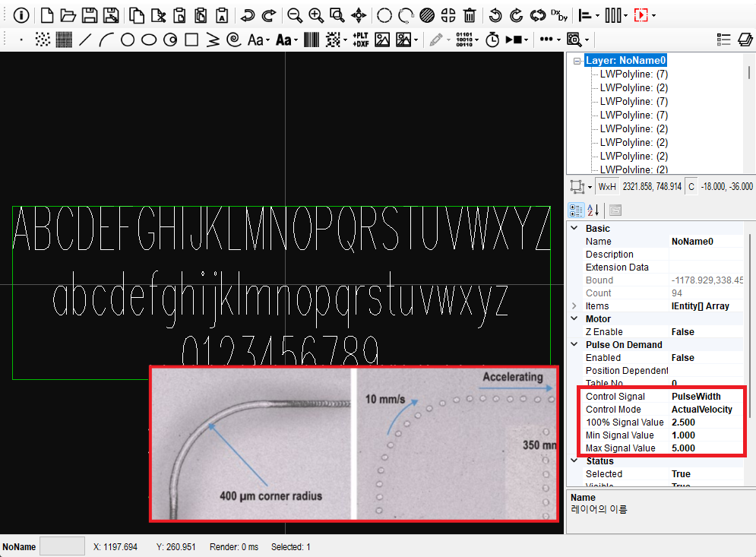Expand the Items IEntity[] Array row

(574, 305)
